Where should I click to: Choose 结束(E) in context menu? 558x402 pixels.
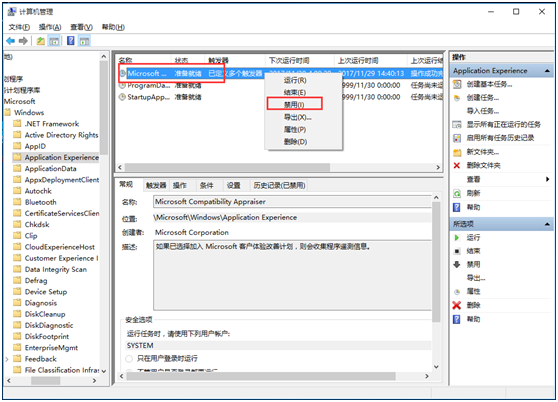(295, 92)
